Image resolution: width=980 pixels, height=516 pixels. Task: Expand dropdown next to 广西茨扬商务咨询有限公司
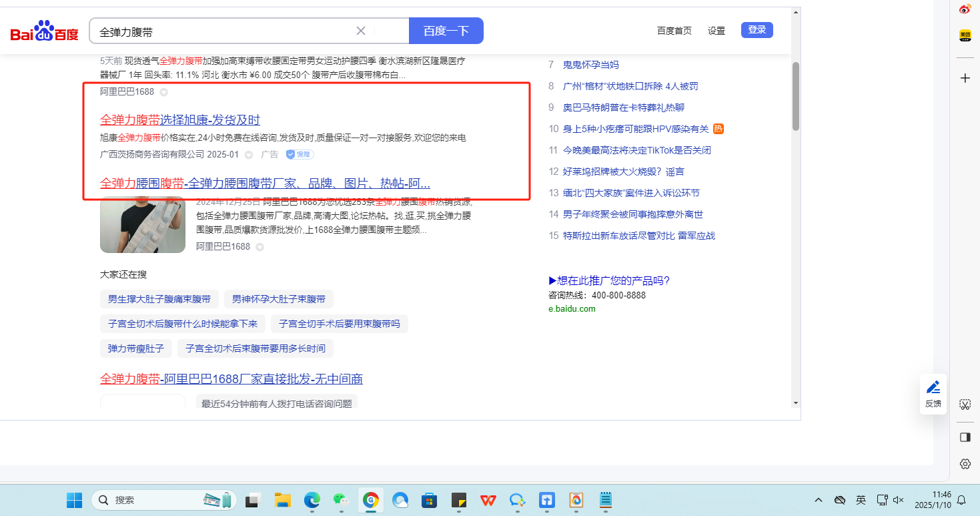(x=249, y=155)
